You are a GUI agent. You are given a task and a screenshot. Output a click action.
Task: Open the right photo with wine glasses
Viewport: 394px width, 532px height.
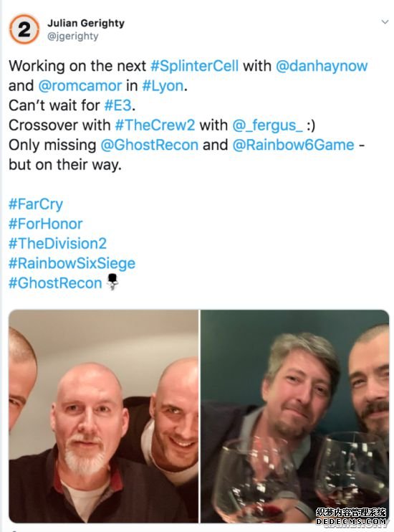point(294,416)
